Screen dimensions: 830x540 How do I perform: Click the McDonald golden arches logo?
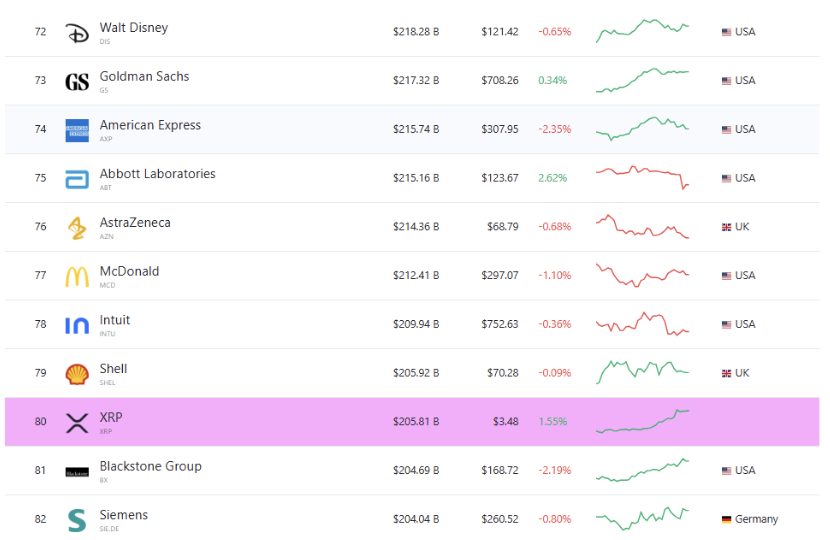(77, 276)
